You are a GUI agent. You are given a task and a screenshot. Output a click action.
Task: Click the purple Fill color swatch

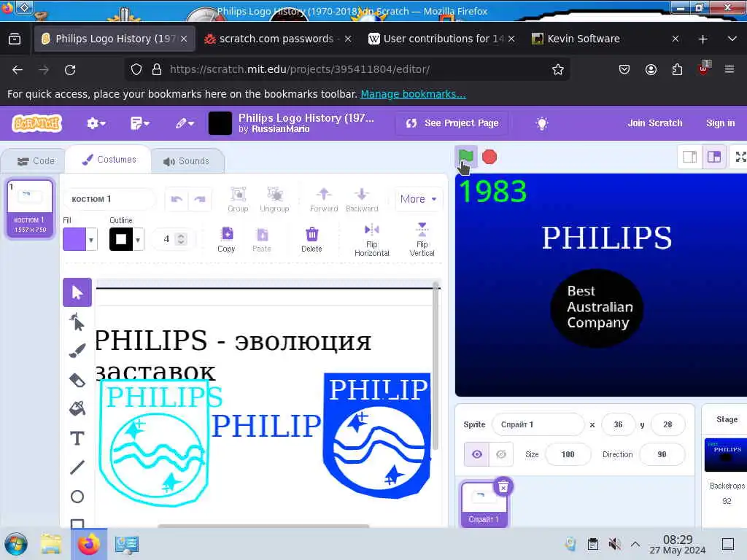click(x=74, y=239)
